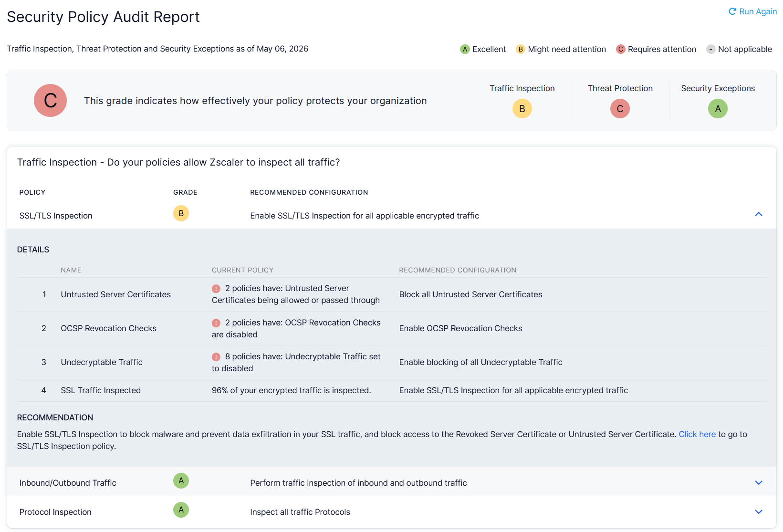Click the Untrusted Server Certificates name cell
783x532 pixels.
click(116, 294)
